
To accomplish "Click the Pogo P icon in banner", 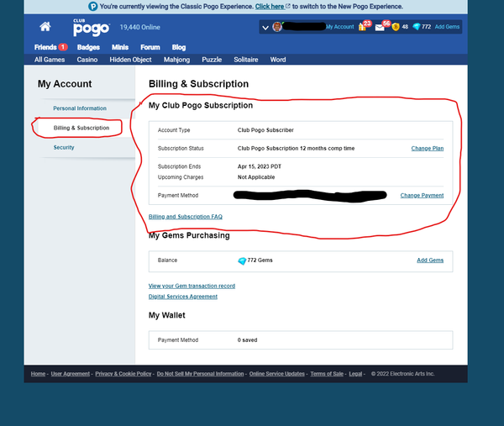I will point(93,7).
